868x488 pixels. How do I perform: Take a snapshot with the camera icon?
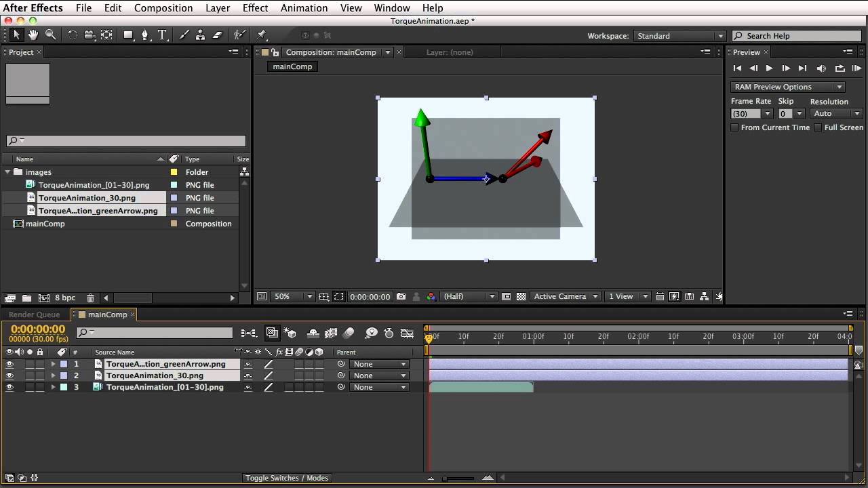point(401,296)
